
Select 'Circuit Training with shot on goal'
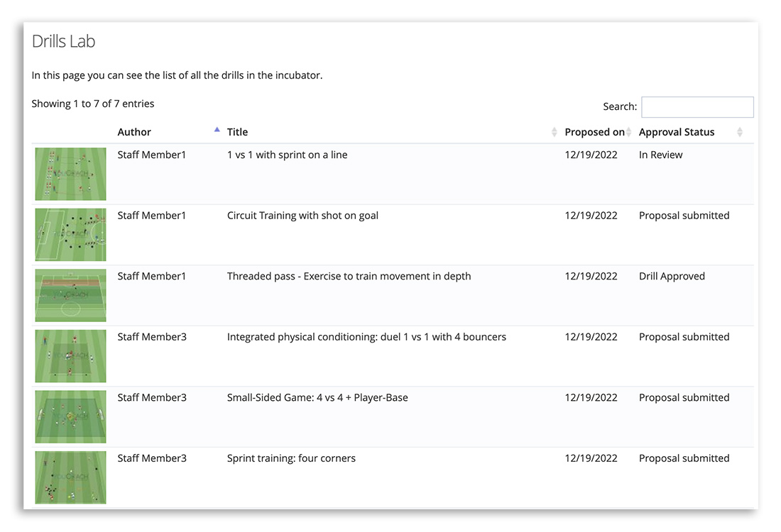303,216
